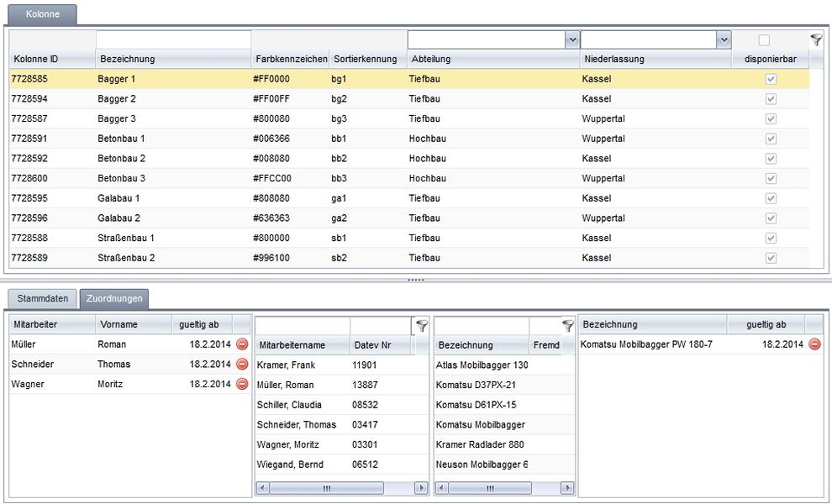This screenshot has width=832, height=504.
Task: Select the row Betonbau 1
Action: (409, 139)
